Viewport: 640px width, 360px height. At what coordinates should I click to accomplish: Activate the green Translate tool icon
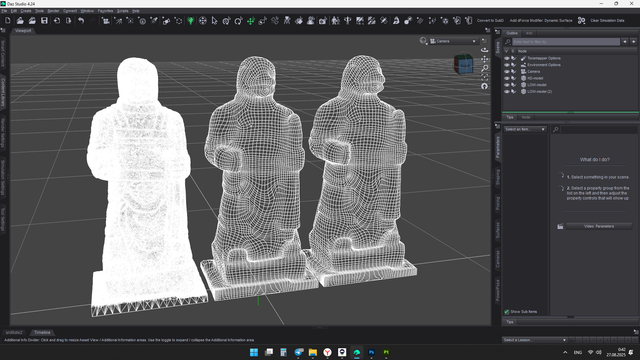click(251, 20)
